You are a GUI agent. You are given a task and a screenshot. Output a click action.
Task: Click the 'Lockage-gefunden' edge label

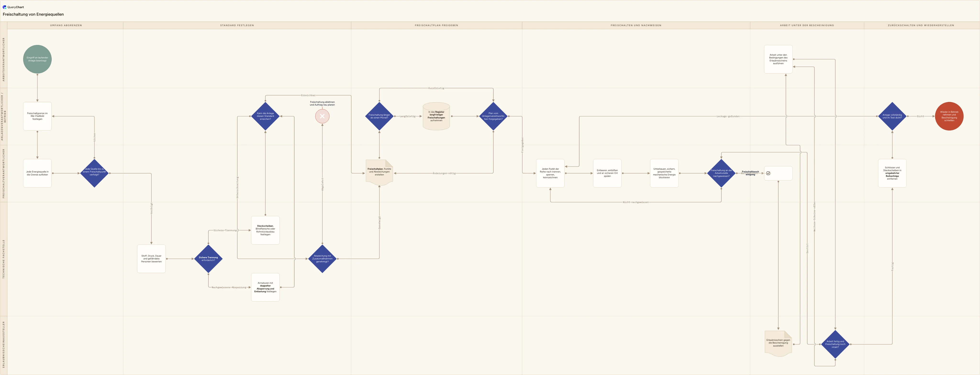pyautogui.click(x=728, y=116)
